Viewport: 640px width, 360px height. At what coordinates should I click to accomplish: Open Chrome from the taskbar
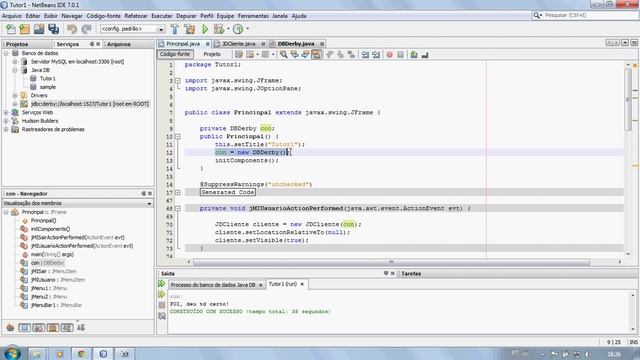[82, 354]
